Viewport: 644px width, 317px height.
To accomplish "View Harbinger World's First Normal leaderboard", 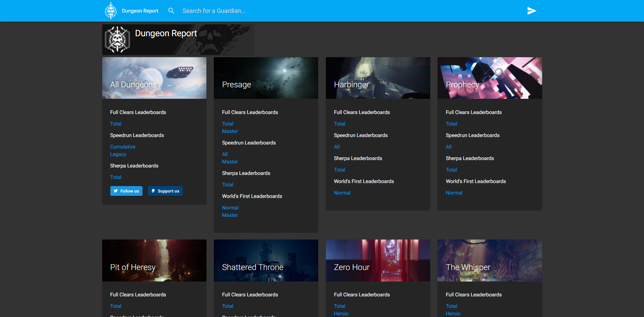I will pos(342,193).
